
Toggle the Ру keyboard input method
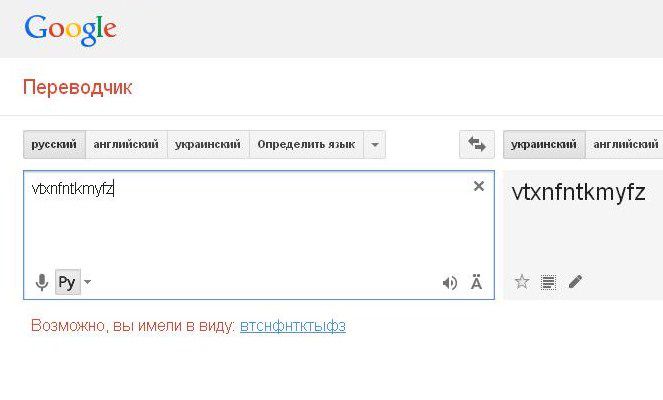click(66, 283)
